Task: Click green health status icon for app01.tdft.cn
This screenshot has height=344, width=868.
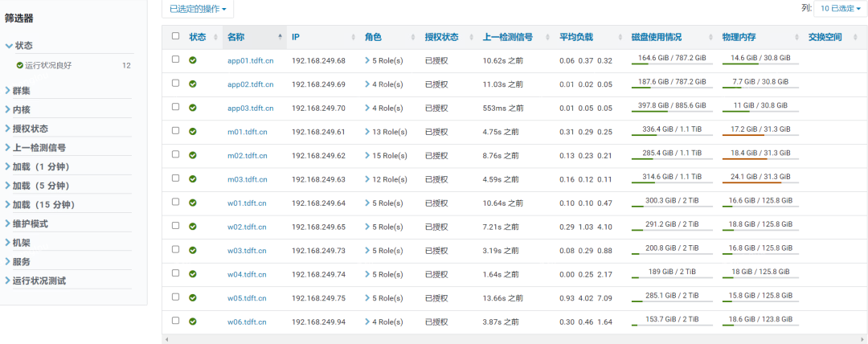Action: [193, 60]
